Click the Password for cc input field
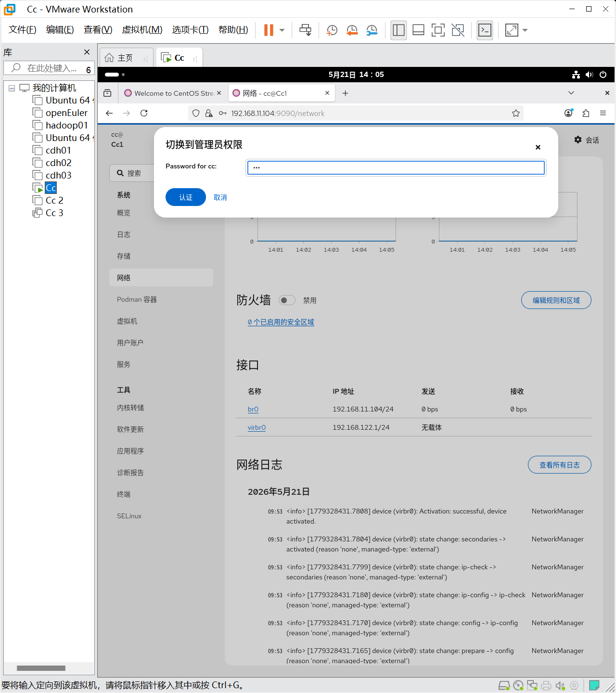Screen dimensions: 616x693 click(x=396, y=167)
